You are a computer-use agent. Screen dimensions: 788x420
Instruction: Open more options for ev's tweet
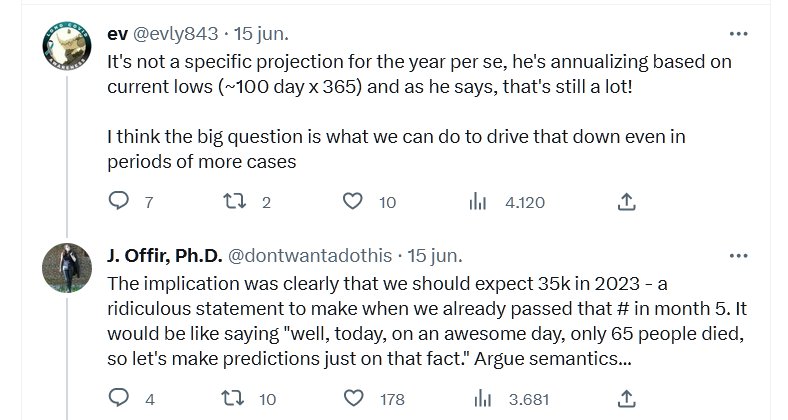click(739, 33)
